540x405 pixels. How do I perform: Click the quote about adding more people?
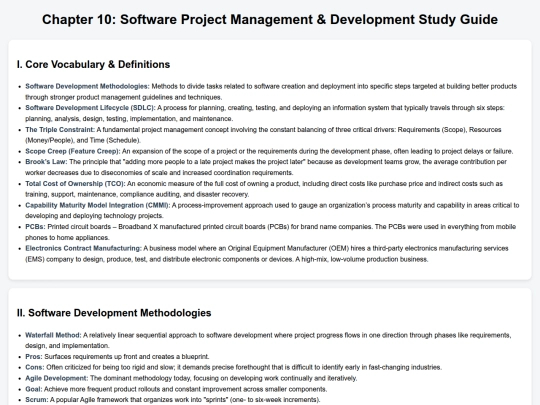[214, 162]
